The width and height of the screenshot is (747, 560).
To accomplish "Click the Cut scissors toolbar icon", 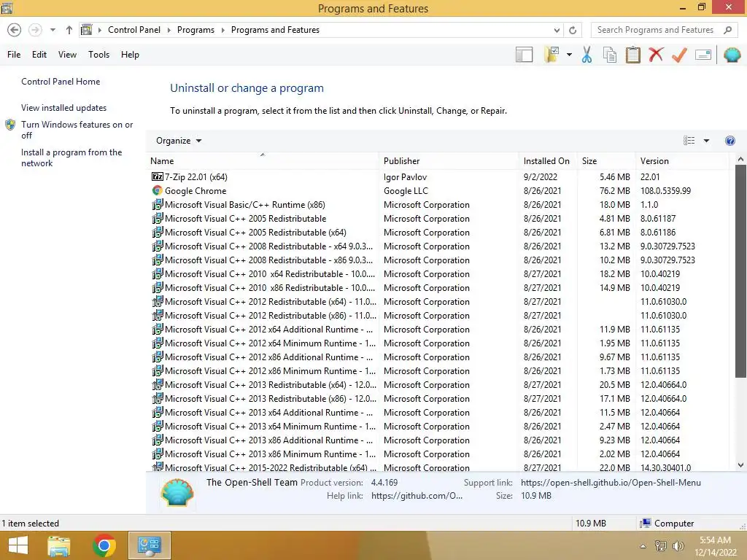I will pyautogui.click(x=587, y=55).
